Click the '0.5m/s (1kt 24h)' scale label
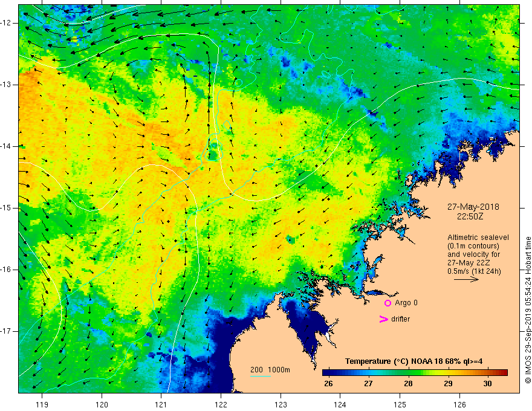Image resolution: width=532 pixels, height=411 pixels. 474,271
